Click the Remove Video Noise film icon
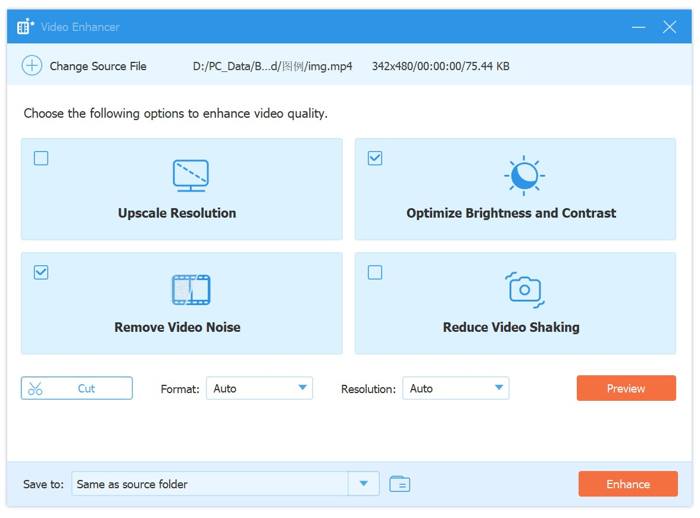This screenshot has height=518, width=700. (190, 289)
